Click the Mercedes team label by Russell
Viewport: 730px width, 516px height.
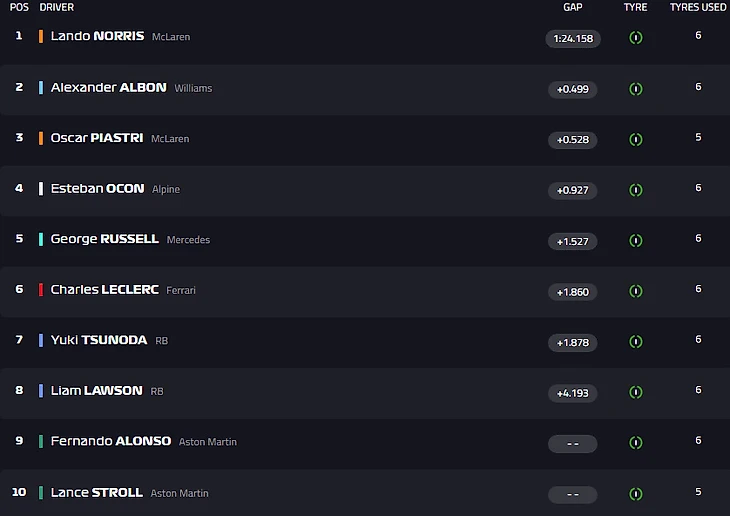click(188, 240)
